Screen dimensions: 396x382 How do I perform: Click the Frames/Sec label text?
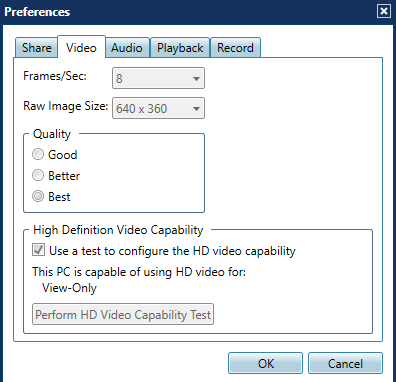pos(55,76)
